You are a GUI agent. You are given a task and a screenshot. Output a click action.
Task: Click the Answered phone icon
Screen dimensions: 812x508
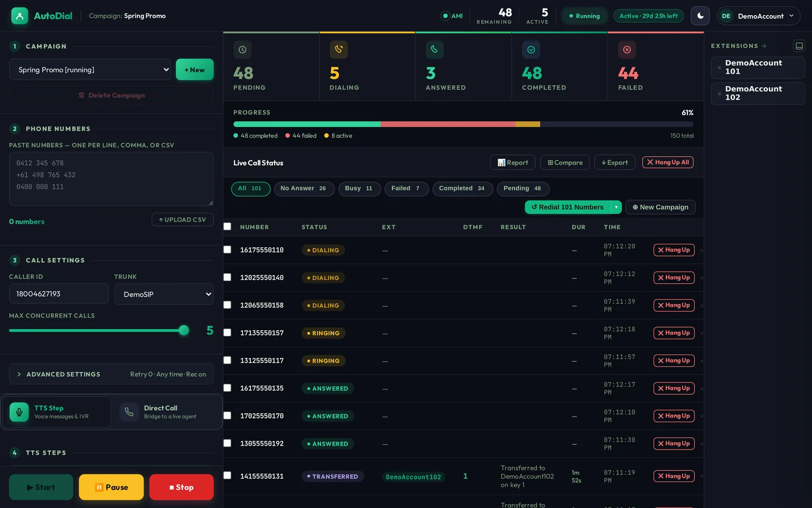point(434,50)
